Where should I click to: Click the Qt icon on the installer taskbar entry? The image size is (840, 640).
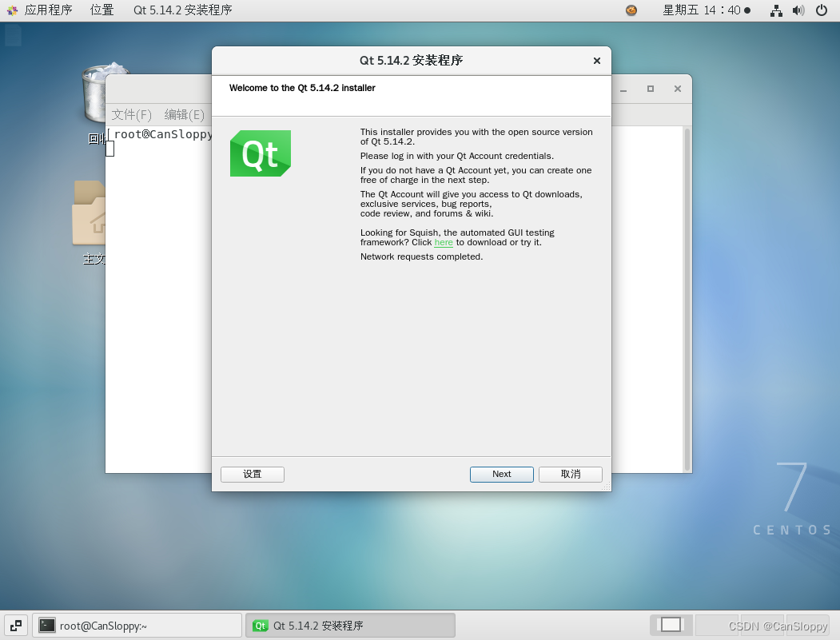click(260, 626)
